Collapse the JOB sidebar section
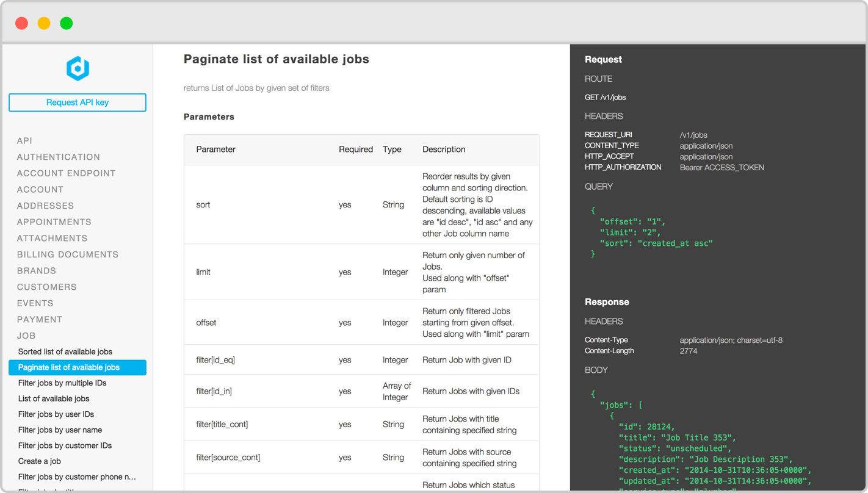Viewport: 868px width, 493px height. 26,336
